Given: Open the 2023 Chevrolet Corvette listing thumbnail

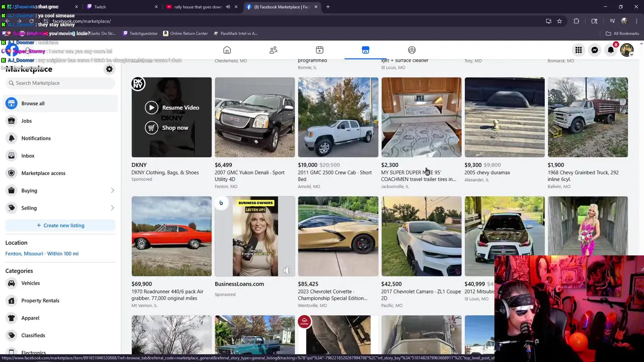Looking at the screenshot, I should [338, 236].
